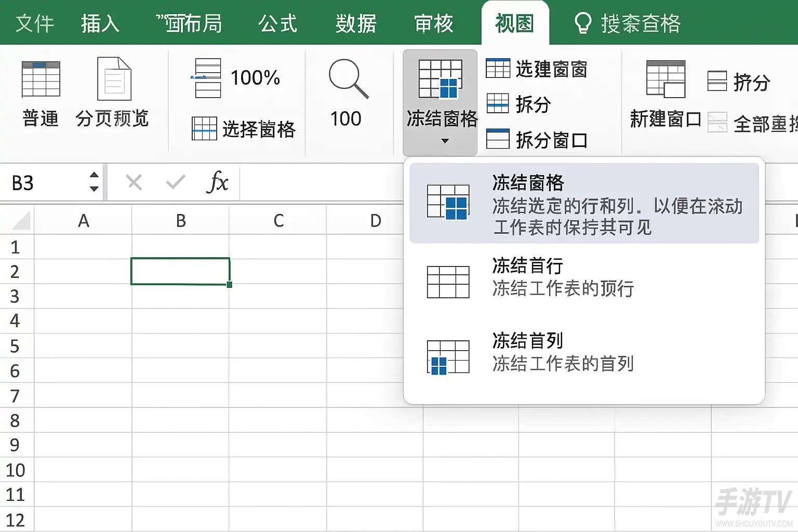The width and height of the screenshot is (798, 532).
Task: Select row 1 header
Action: click(16, 247)
